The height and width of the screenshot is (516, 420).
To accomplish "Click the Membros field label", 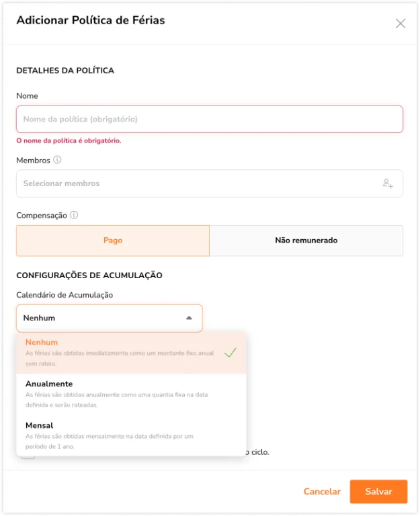I will point(33,161).
